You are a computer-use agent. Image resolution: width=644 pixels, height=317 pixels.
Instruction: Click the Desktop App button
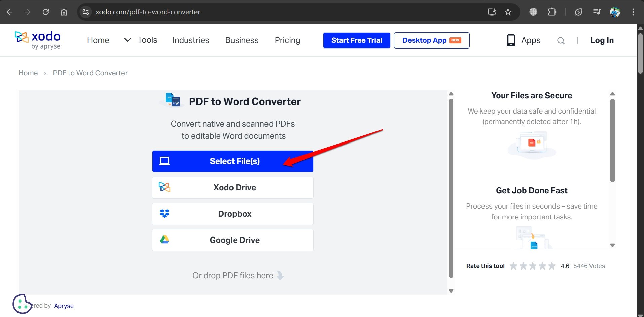click(432, 40)
